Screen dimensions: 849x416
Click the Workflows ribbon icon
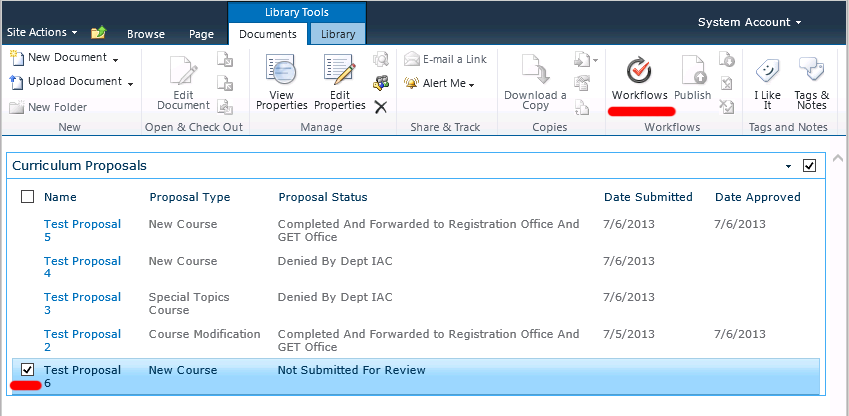[x=639, y=78]
